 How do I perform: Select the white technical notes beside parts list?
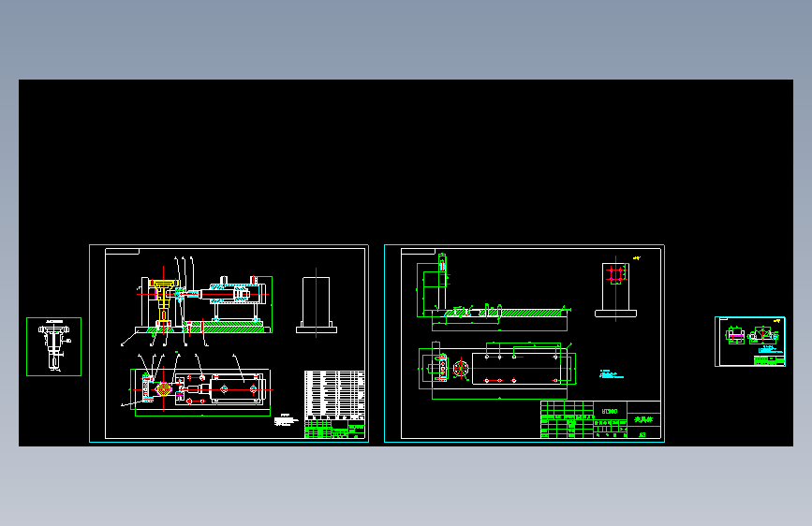click(x=286, y=420)
